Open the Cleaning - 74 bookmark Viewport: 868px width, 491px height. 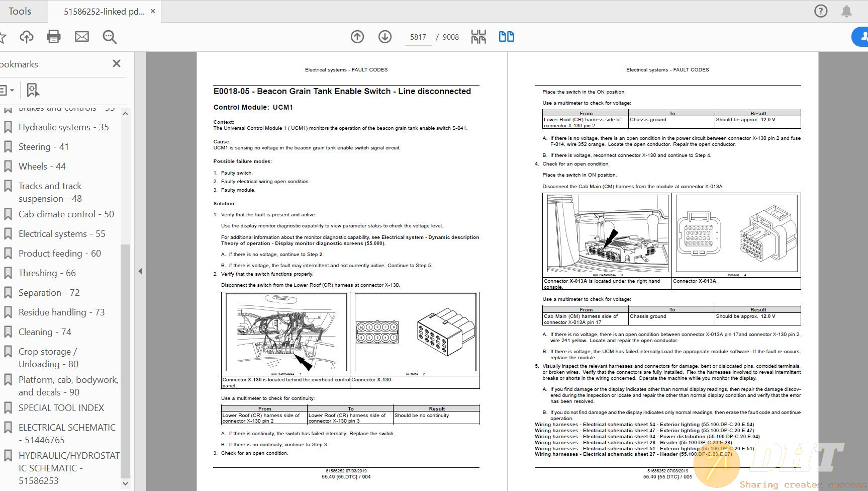(x=45, y=332)
